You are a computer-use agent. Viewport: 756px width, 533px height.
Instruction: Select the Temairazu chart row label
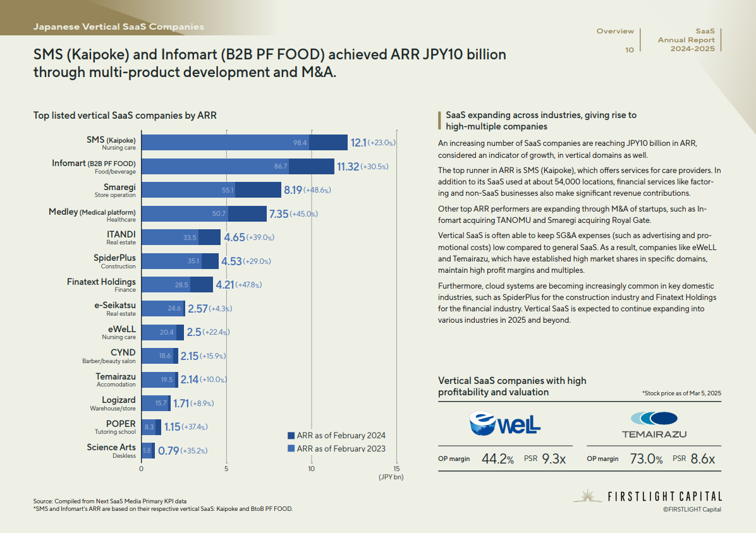[116, 380]
